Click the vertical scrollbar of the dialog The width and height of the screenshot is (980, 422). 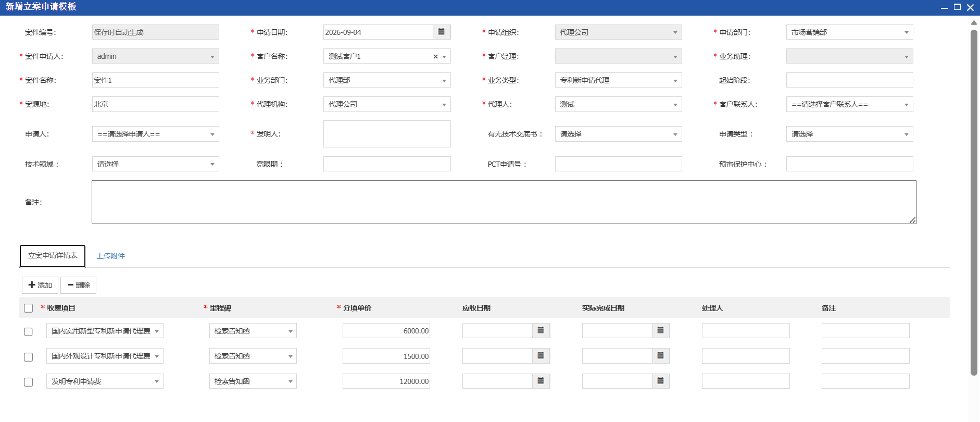(x=974, y=202)
